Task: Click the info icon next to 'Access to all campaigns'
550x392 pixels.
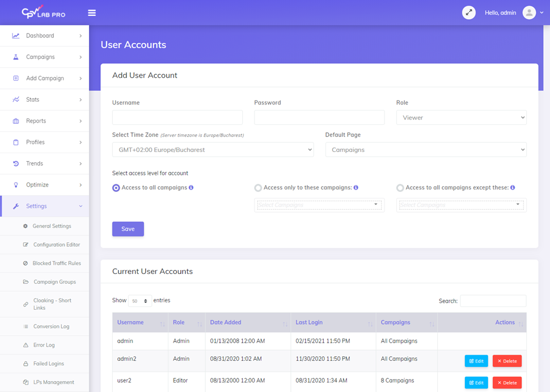Action: tap(191, 187)
